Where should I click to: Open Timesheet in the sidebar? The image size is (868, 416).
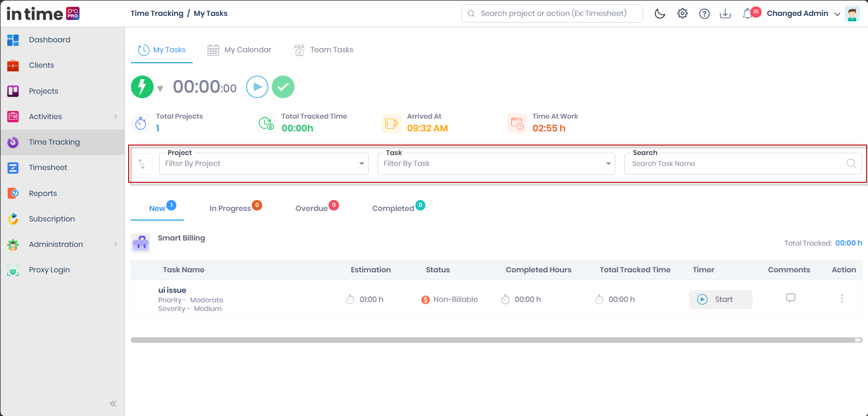pos(63,167)
